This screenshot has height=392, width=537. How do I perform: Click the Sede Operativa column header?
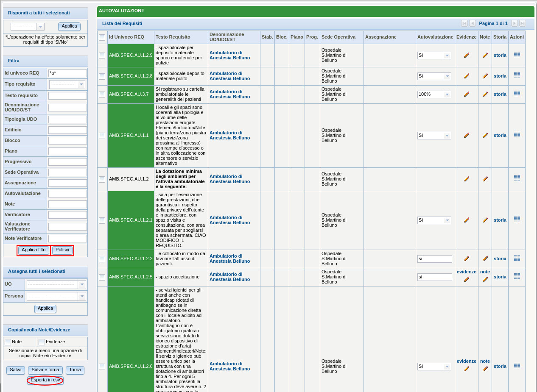pyautogui.click(x=338, y=37)
